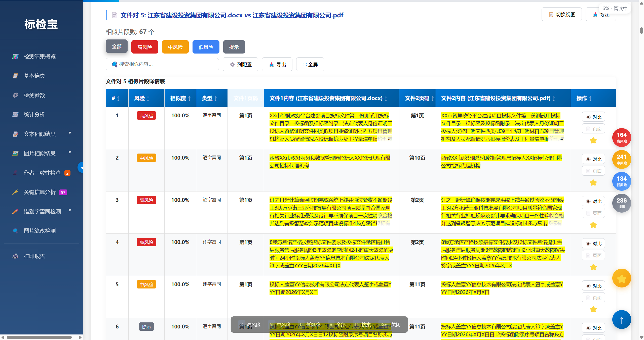Click 对比 for row 4
644x340 pixels.
pyautogui.click(x=593, y=244)
